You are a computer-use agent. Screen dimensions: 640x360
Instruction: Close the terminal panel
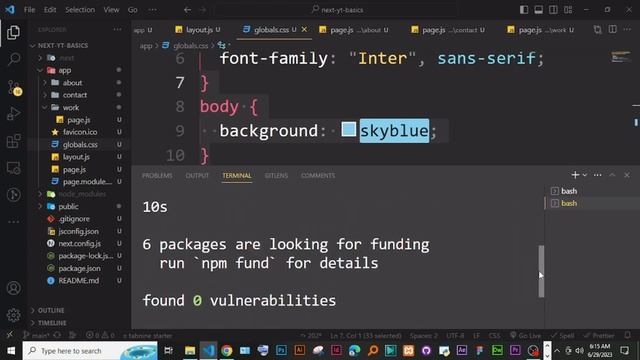[x=627, y=175]
